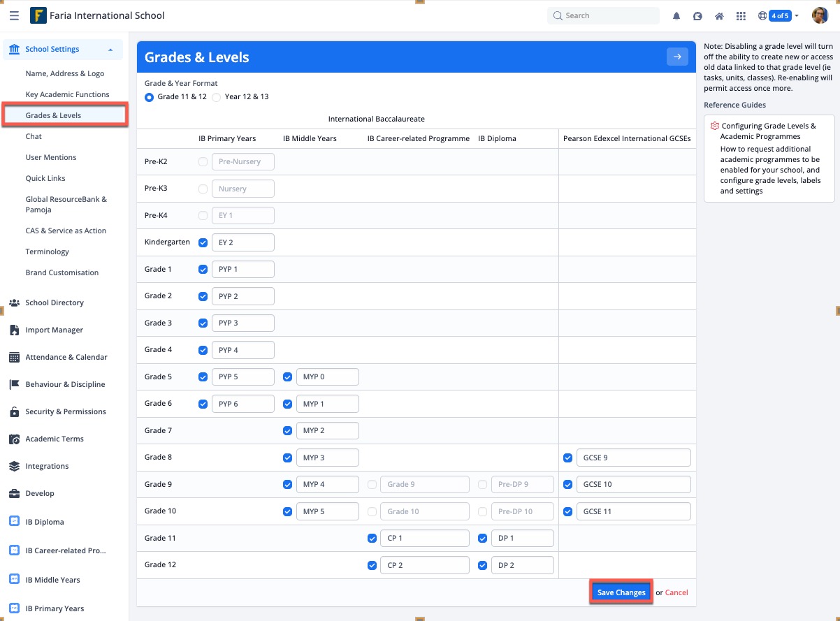
Task: Open Name, Address & Logo settings
Action: [x=65, y=73]
